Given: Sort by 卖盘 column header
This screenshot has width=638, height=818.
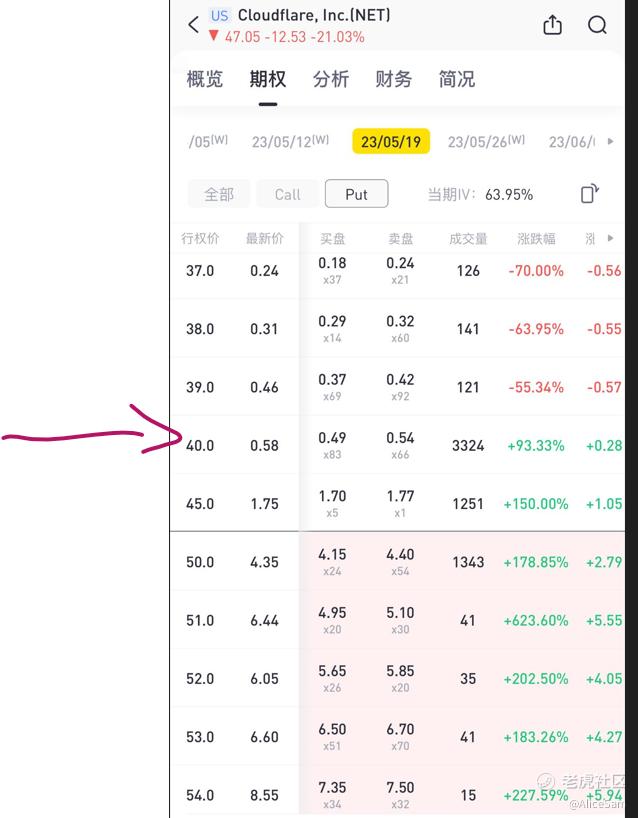Looking at the screenshot, I should [401, 238].
